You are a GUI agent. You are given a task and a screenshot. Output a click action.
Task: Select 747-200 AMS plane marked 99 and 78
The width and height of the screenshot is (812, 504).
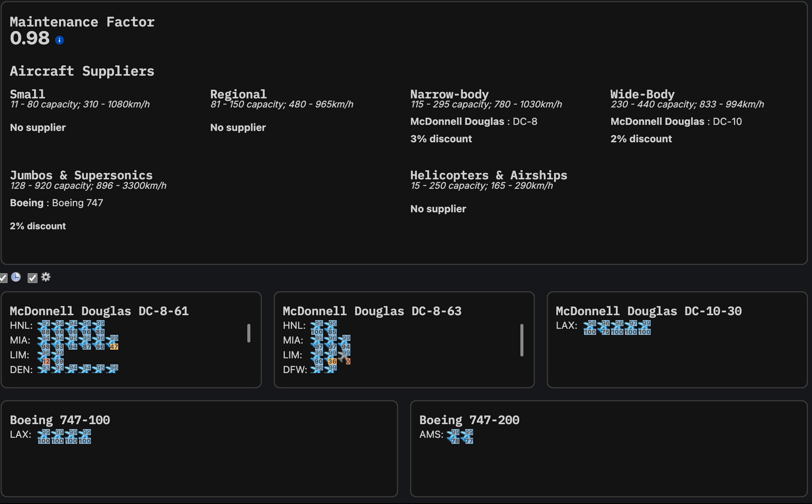coord(453,437)
